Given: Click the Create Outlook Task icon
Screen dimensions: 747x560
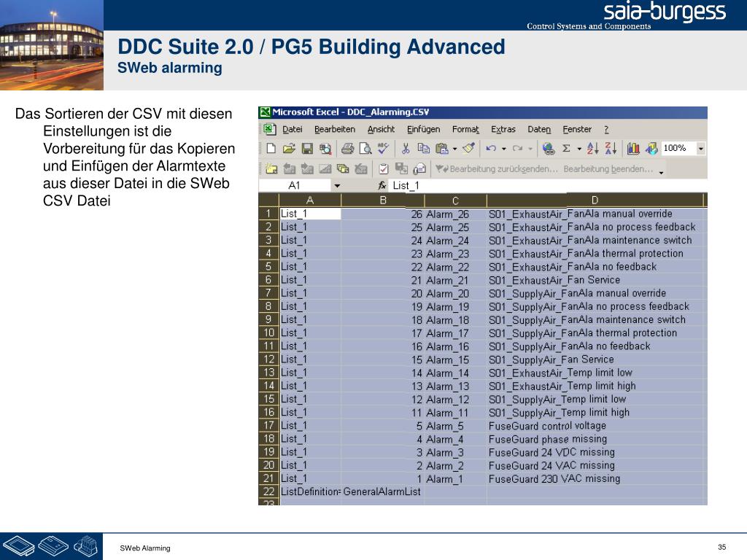Looking at the screenshot, I should point(384,168).
